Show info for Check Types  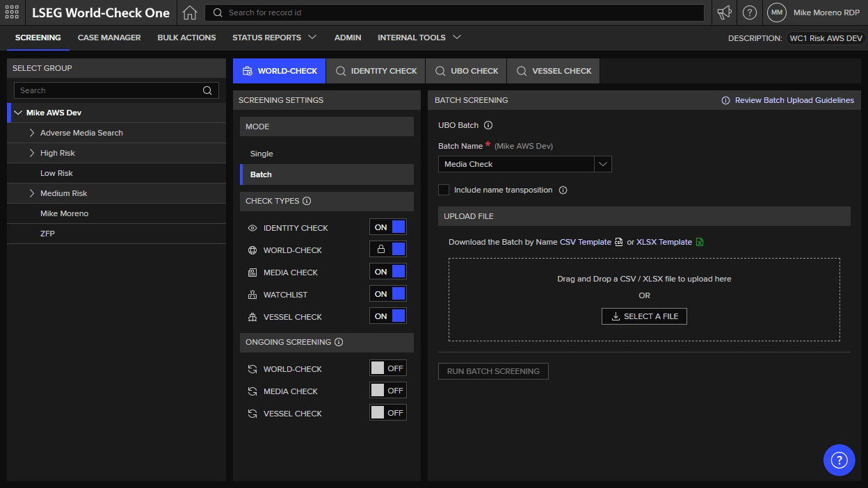tap(307, 201)
